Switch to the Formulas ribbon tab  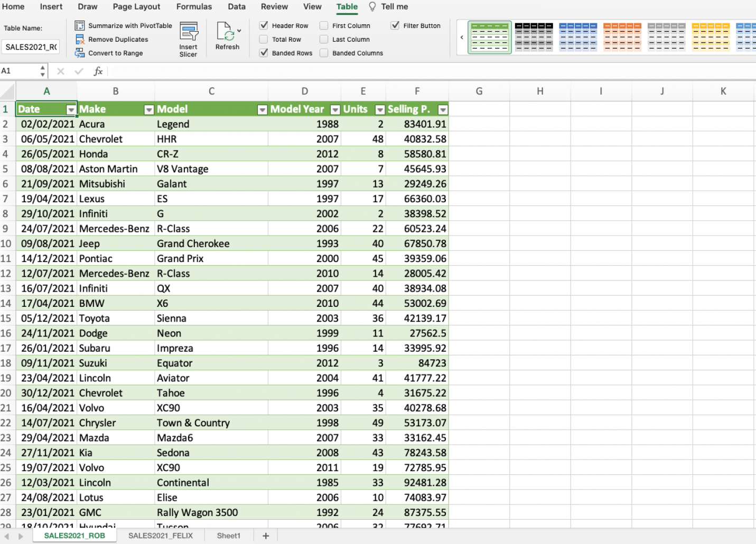194,7
